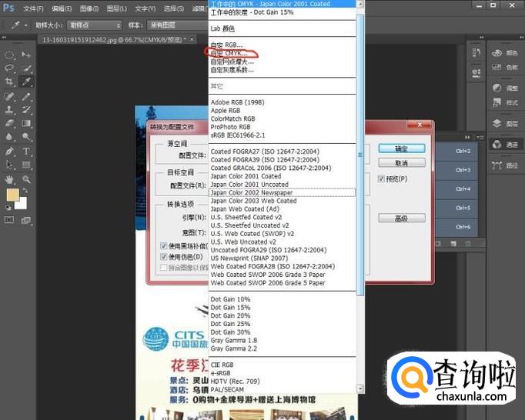Open the 样式 styles panel
Screen dimensions: 525x420
coord(504,102)
